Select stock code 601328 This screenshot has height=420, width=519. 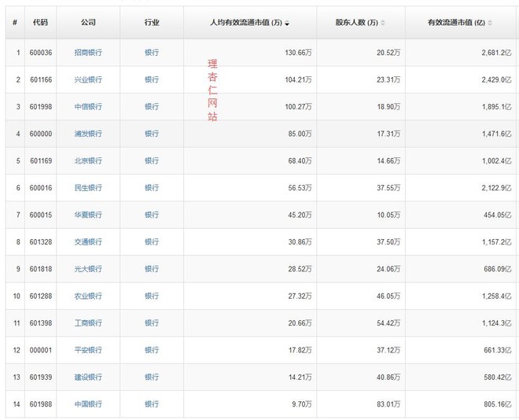click(x=41, y=242)
